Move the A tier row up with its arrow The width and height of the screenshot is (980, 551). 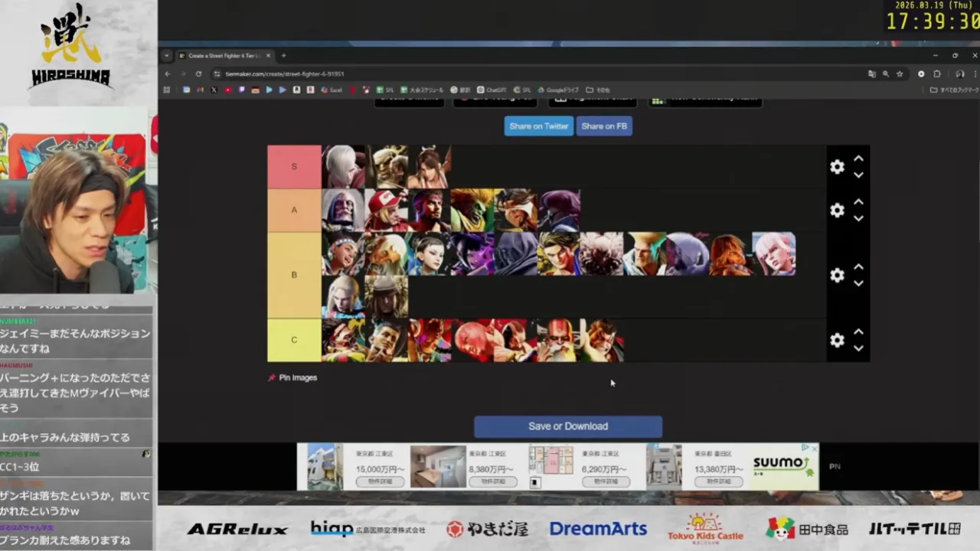(x=858, y=202)
